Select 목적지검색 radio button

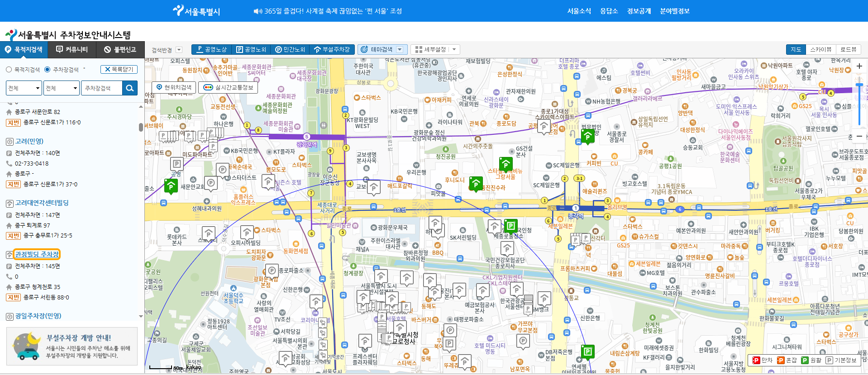coord(9,70)
